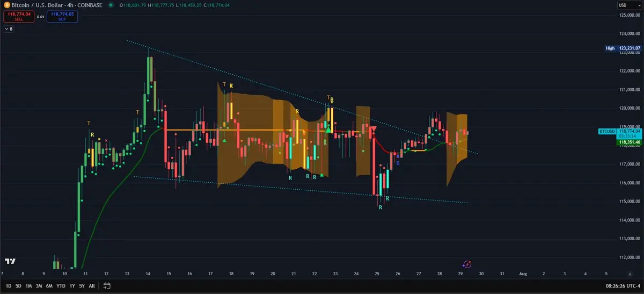This screenshot has height=294, width=644.
Task: Click the Aug label on time axis
Action: [523, 274]
